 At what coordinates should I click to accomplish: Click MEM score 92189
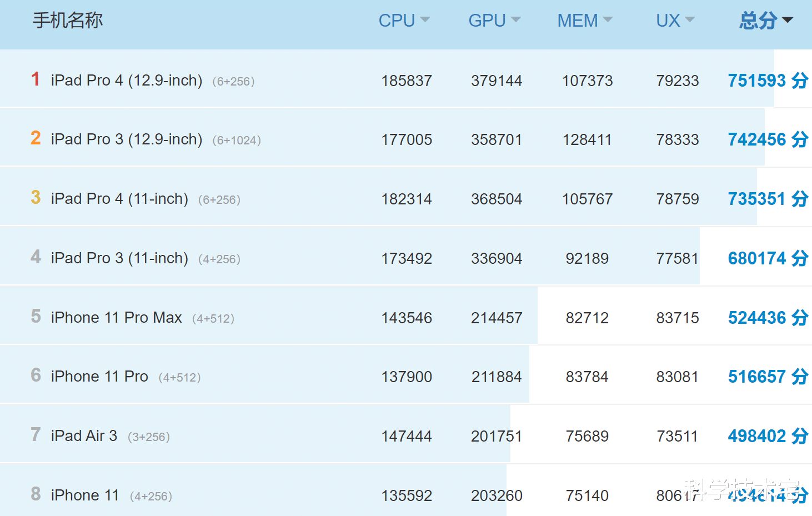click(x=587, y=259)
